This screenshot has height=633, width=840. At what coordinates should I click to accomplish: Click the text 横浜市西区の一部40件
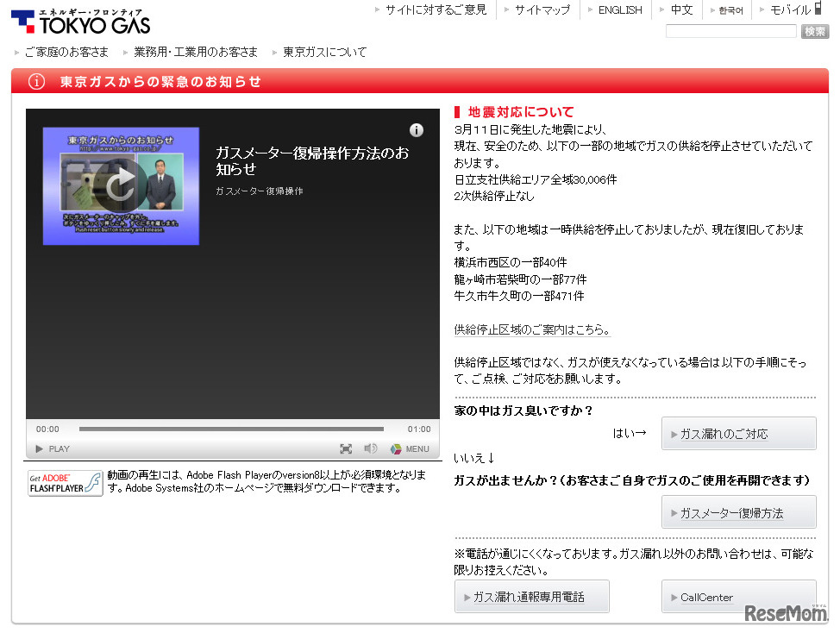point(510,262)
